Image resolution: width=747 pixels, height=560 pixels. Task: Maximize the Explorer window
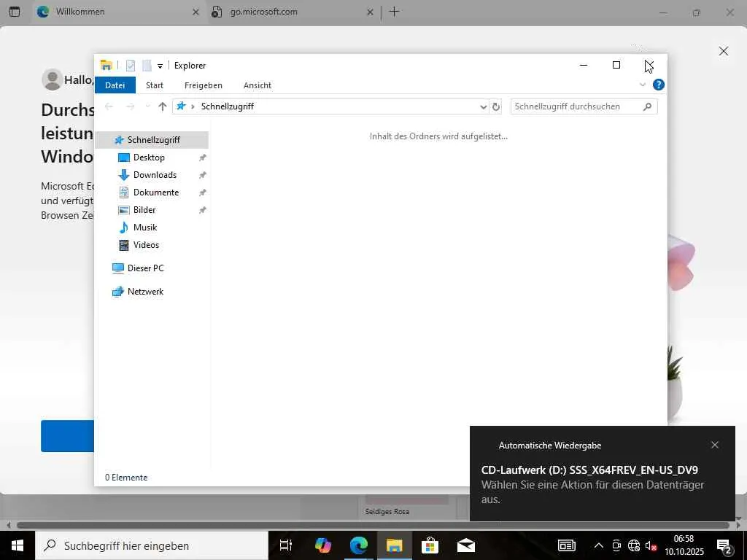[616, 65]
